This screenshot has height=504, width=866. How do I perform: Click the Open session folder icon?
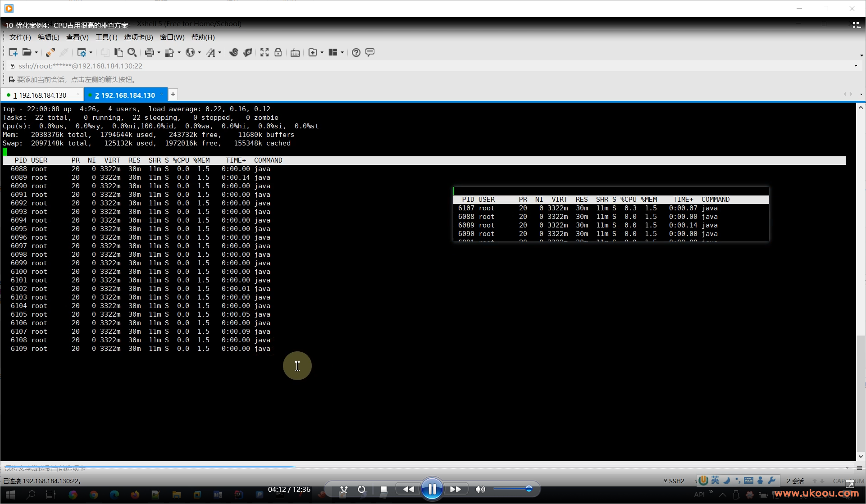tap(27, 52)
